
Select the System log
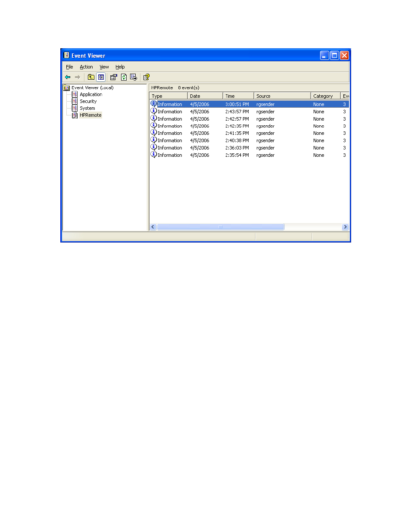click(x=87, y=108)
